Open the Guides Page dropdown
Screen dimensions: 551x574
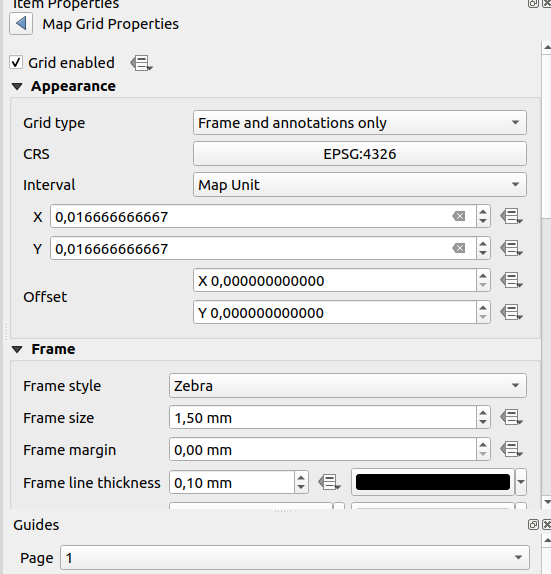tap(295, 558)
